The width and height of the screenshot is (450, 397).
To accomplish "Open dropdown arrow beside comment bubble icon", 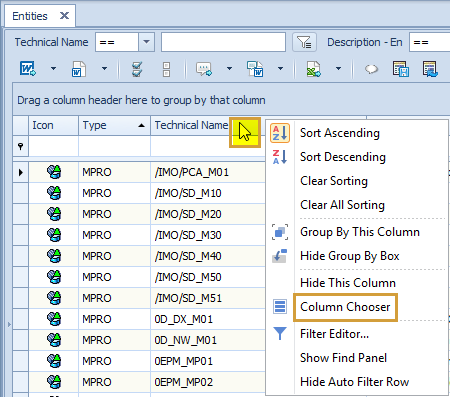I will 229,69.
